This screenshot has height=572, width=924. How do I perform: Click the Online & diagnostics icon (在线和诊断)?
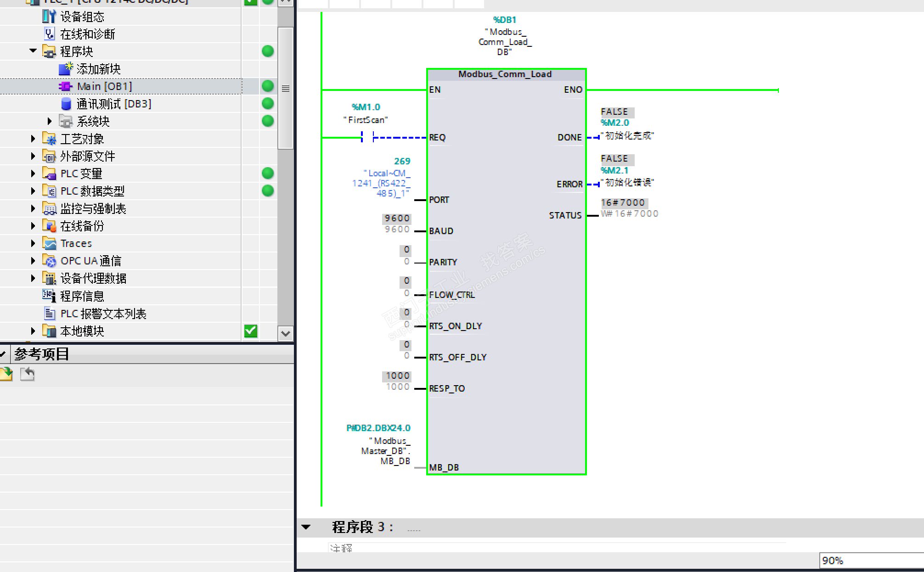(x=49, y=34)
